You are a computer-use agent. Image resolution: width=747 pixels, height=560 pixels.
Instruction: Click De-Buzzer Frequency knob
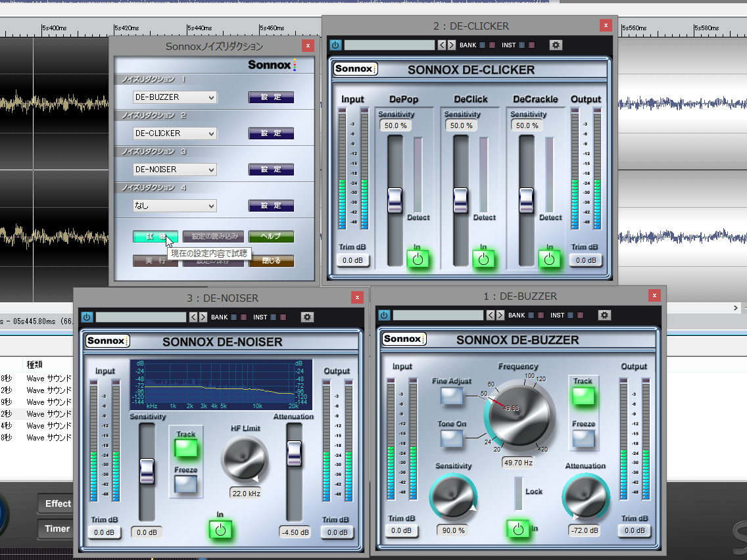pyautogui.click(x=520, y=415)
